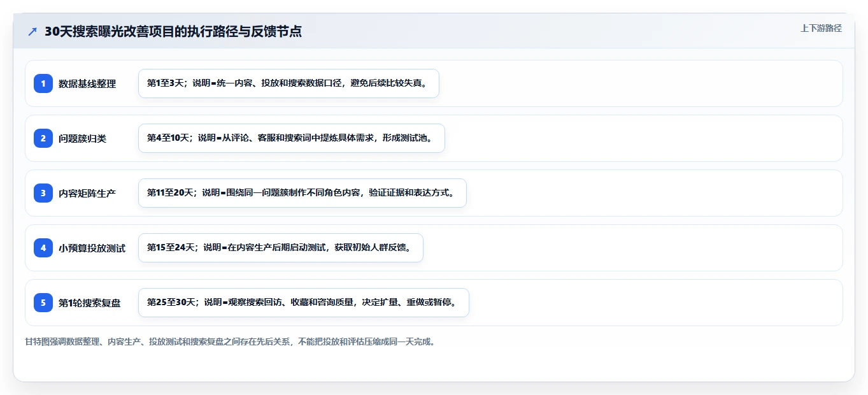
Task: Click the number 4 step badge
Action: [43, 248]
